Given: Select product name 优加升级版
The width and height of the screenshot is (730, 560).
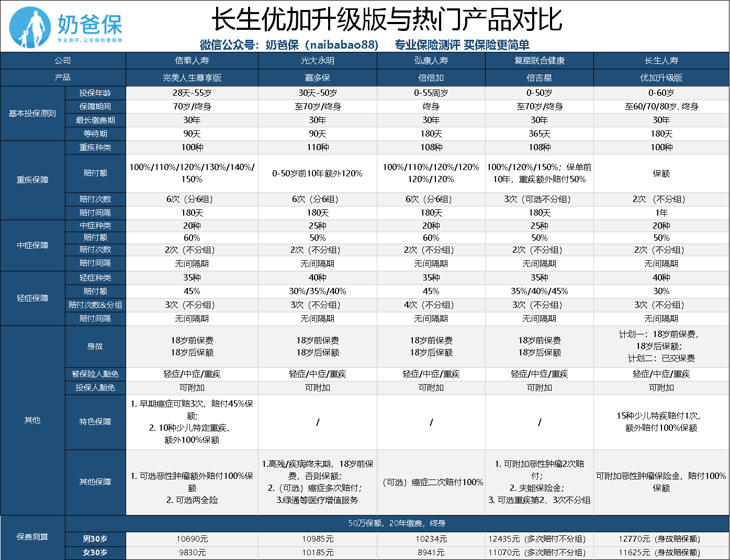Looking at the screenshot, I should [661, 77].
